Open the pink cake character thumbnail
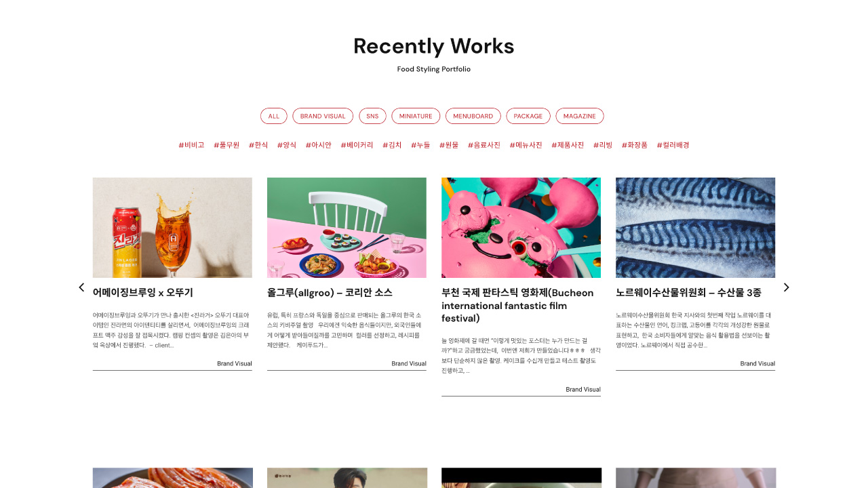The width and height of the screenshot is (868, 488). pyautogui.click(x=521, y=228)
